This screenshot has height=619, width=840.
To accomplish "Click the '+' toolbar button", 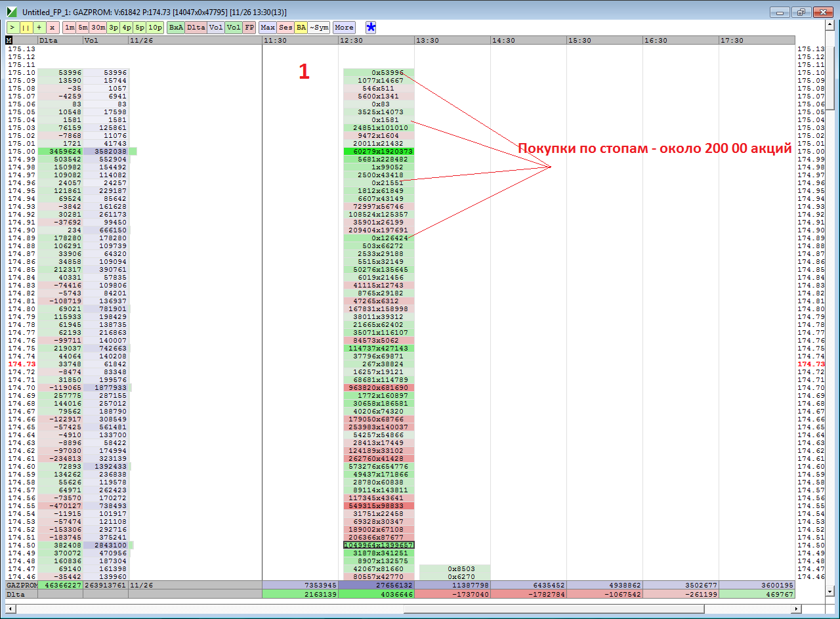I will 39,28.
